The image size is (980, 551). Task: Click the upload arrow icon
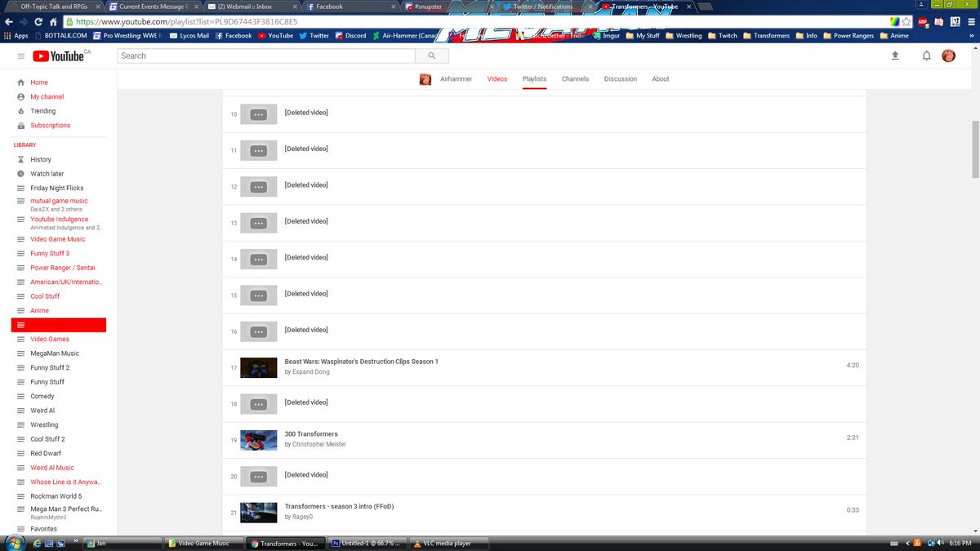click(895, 56)
